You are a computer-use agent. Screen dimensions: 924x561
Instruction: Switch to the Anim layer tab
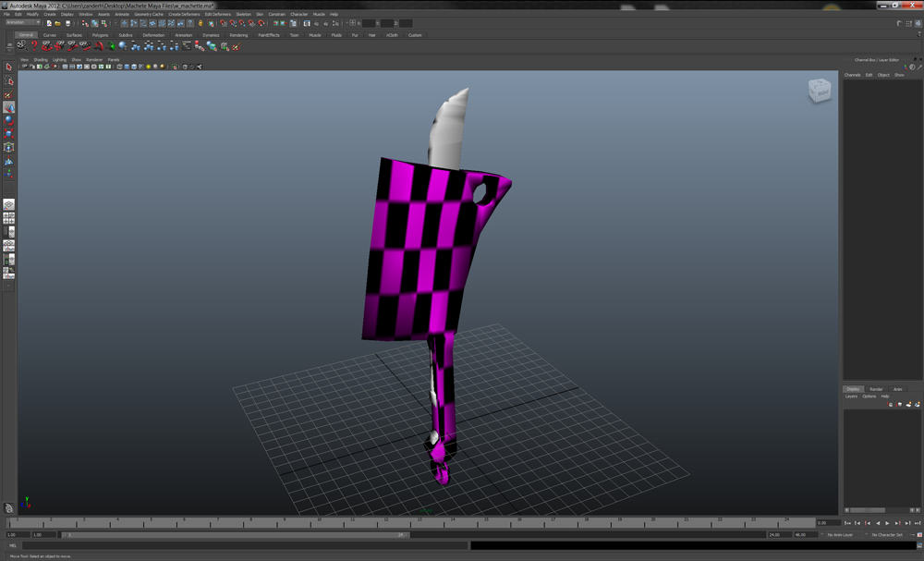[897, 389]
